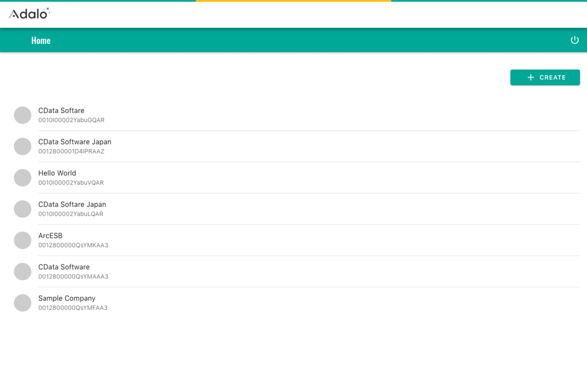Select avatar circle beside Hello World
This screenshot has height=392, width=587.
pyautogui.click(x=23, y=177)
